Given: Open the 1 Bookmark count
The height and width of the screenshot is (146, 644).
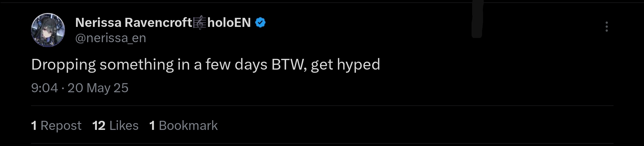Looking at the screenshot, I should pyautogui.click(x=183, y=125).
